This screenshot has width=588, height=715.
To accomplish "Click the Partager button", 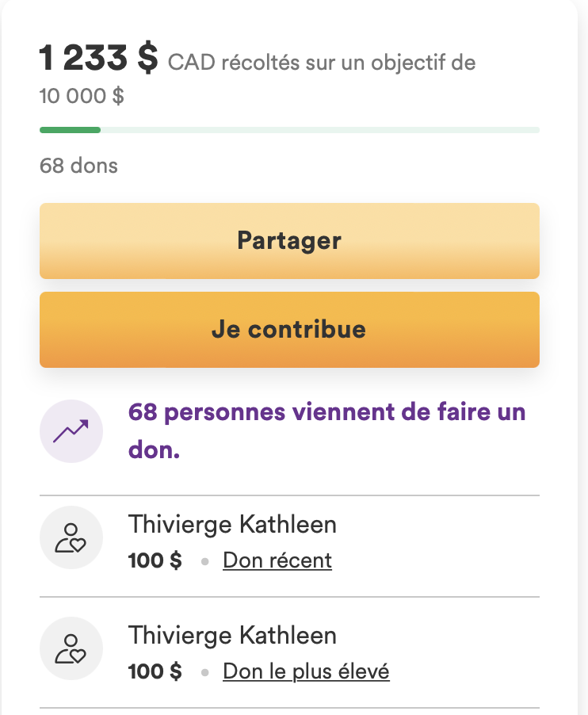I will pos(289,241).
